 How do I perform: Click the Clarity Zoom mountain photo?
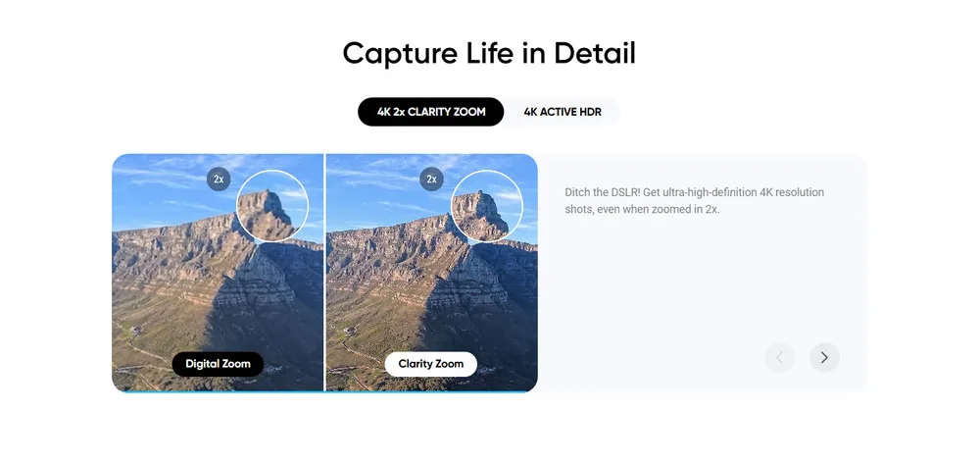(x=432, y=273)
